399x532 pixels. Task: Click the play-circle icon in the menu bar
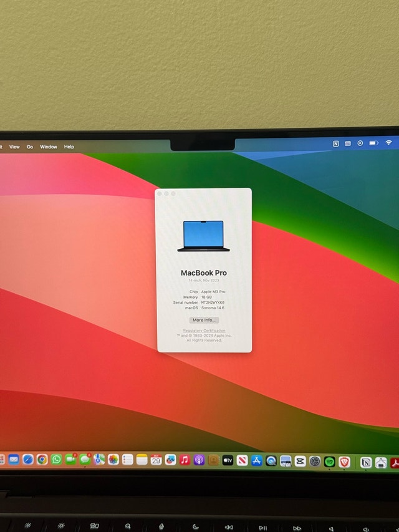coord(360,143)
